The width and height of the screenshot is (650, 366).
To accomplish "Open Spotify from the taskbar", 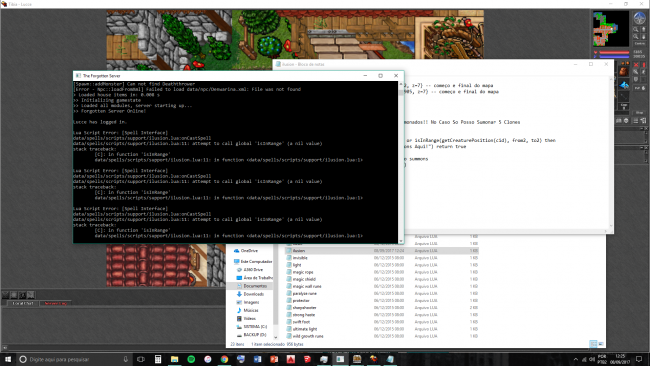I will tap(191, 359).
